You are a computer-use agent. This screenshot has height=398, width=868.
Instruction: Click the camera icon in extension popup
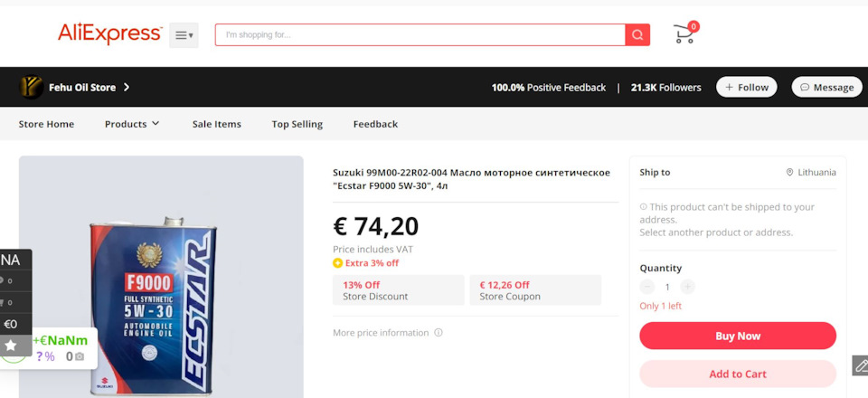[80, 357]
